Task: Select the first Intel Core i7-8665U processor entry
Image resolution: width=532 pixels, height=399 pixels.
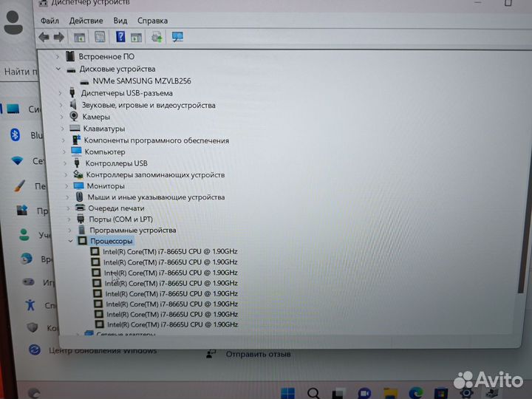Action: [x=170, y=251]
